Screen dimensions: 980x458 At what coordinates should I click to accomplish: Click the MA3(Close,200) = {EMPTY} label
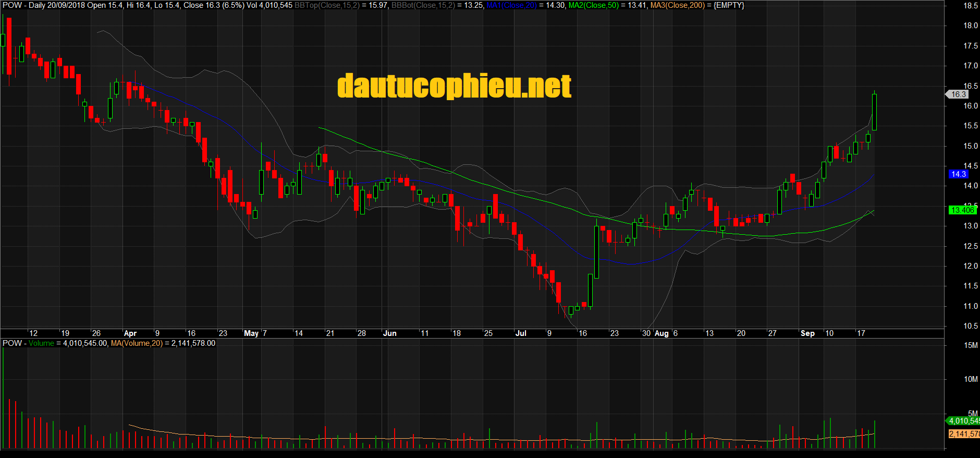[697, 5]
